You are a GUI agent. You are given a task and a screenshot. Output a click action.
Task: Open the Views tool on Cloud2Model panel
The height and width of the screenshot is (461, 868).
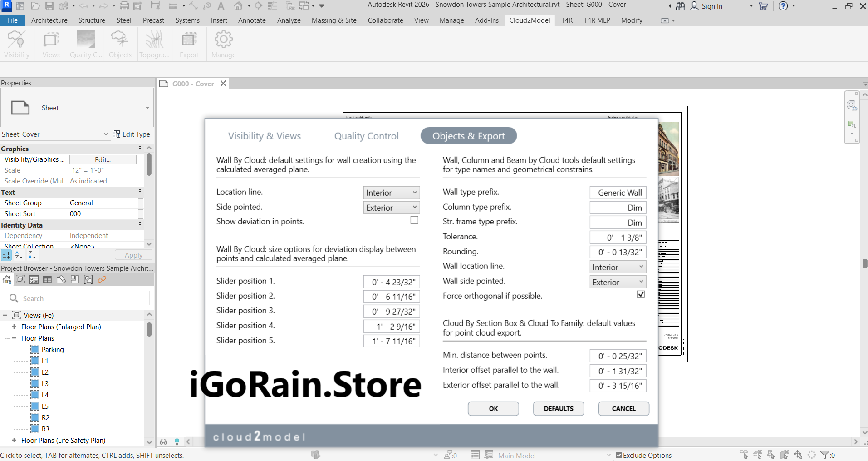[x=50, y=44]
